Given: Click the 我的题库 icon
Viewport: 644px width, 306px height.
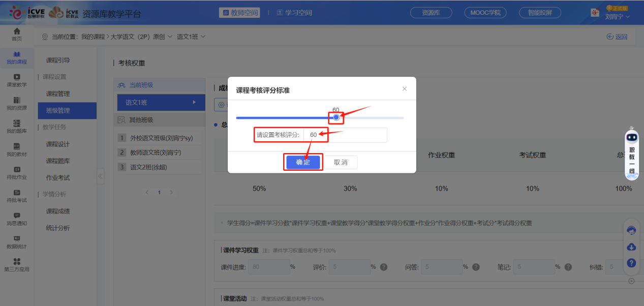Looking at the screenshot, I should 17,127.
